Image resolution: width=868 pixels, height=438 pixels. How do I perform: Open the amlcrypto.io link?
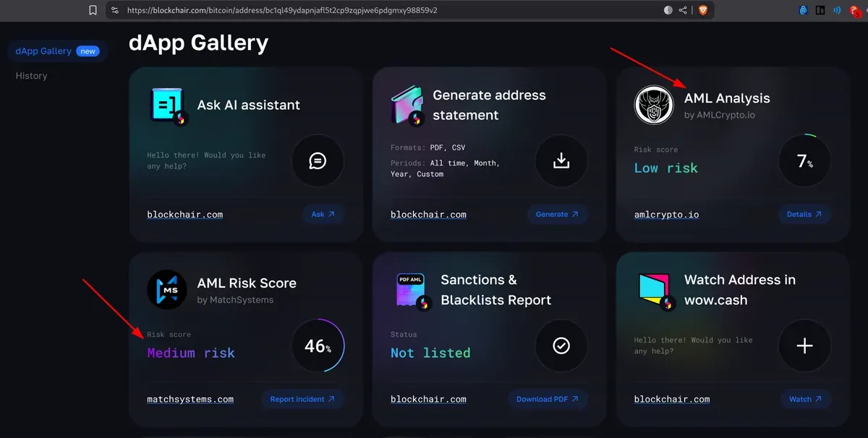coord(667,214)
